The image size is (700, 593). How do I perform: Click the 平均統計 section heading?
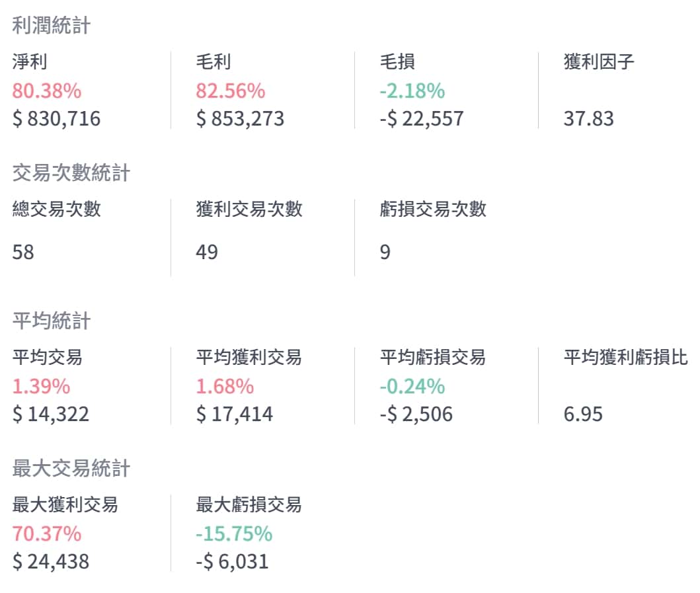click(52, 321)
